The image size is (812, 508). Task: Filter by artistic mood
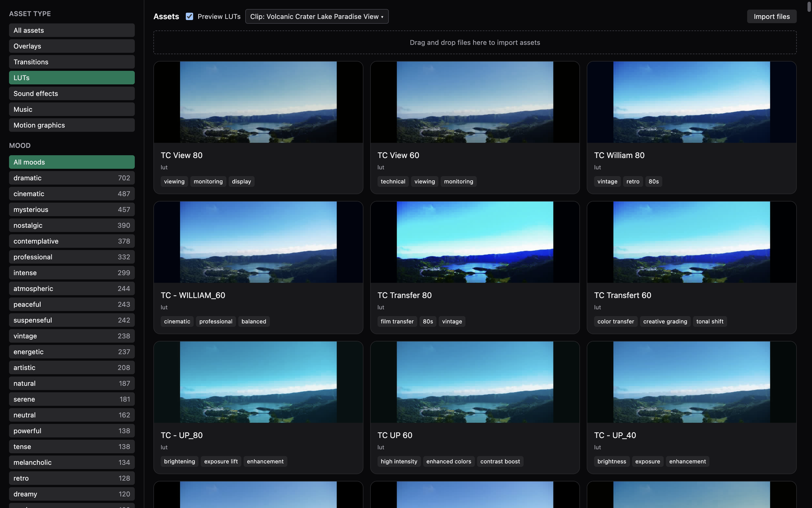click(72, 367)
